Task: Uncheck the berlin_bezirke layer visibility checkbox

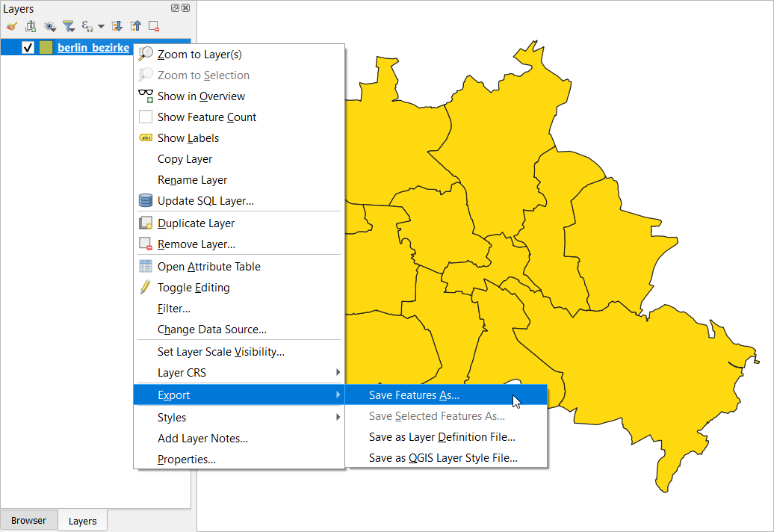Action: pyautogui.click(x=28, y=48)
